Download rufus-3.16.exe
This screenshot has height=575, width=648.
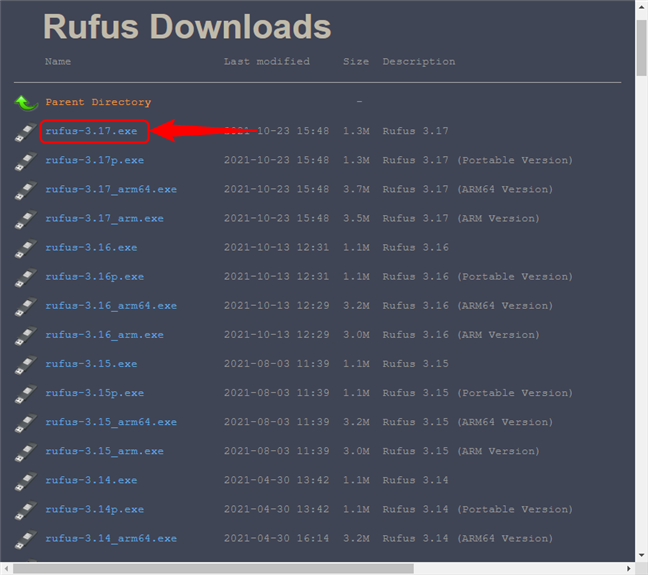point(91,248)
